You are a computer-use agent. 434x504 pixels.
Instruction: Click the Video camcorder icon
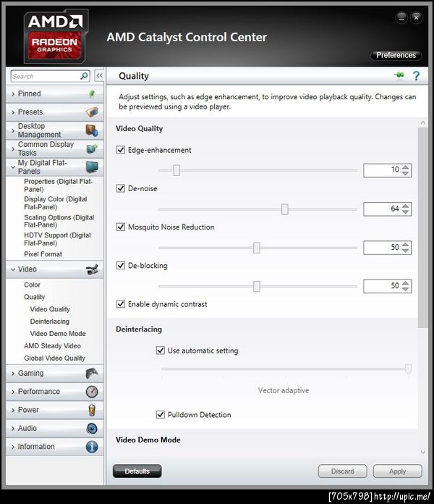point(92,269)
